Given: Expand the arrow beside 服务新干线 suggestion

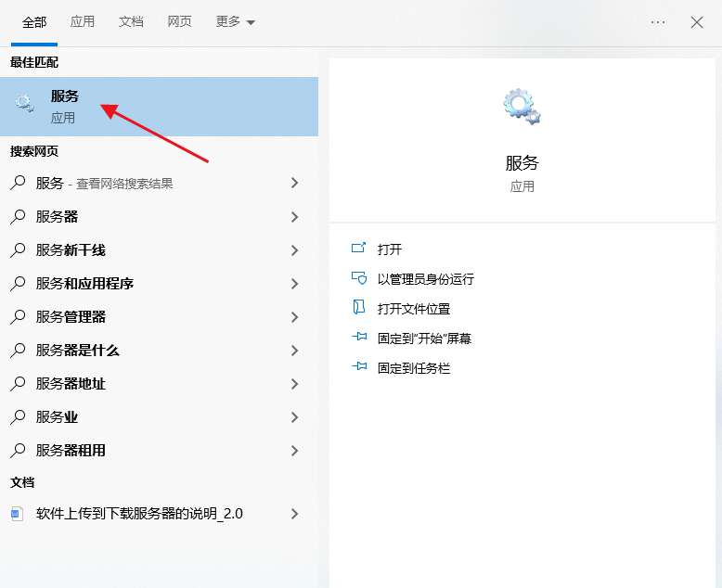Looking at the screenshot, I should [x=295, y=250].
